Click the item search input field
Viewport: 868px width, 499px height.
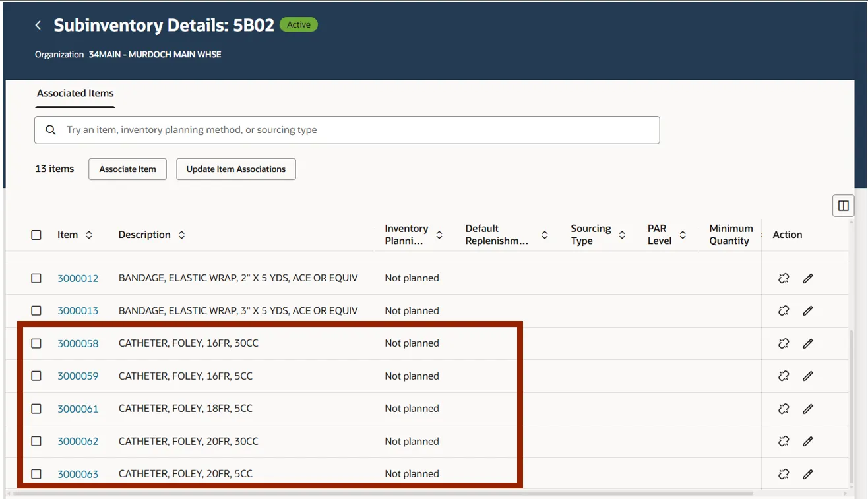coord(356,130)
